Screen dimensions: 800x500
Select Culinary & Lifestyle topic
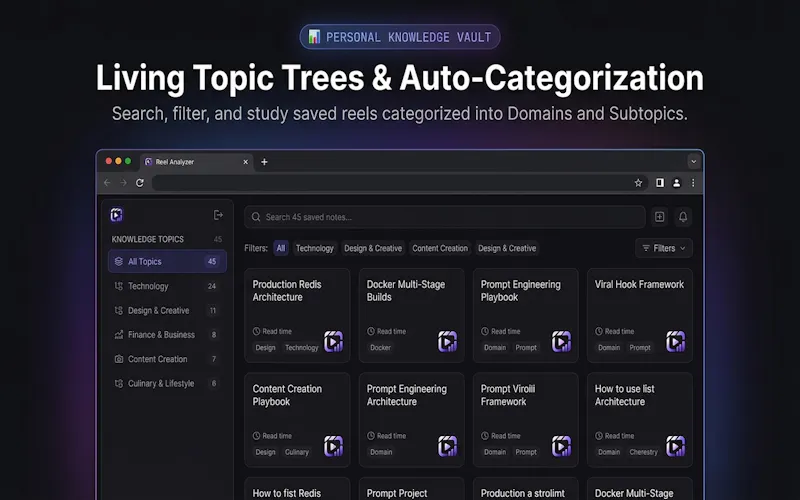pos(167,383)
